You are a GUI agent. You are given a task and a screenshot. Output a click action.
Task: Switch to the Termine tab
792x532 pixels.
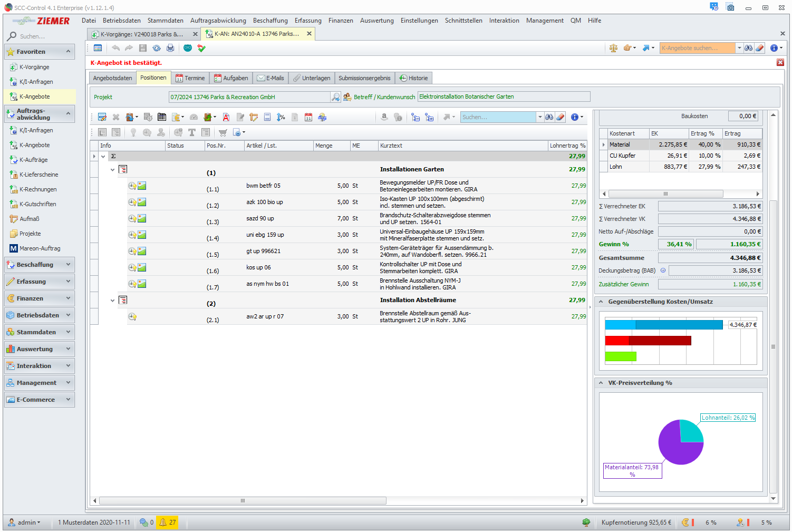coord(190,78)
